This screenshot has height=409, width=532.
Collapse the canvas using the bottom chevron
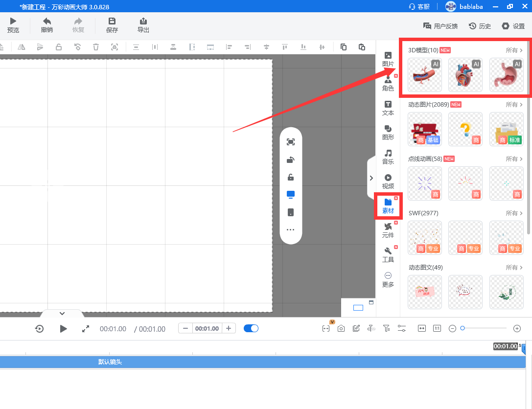pyautogui.click(x=62, y=313)
